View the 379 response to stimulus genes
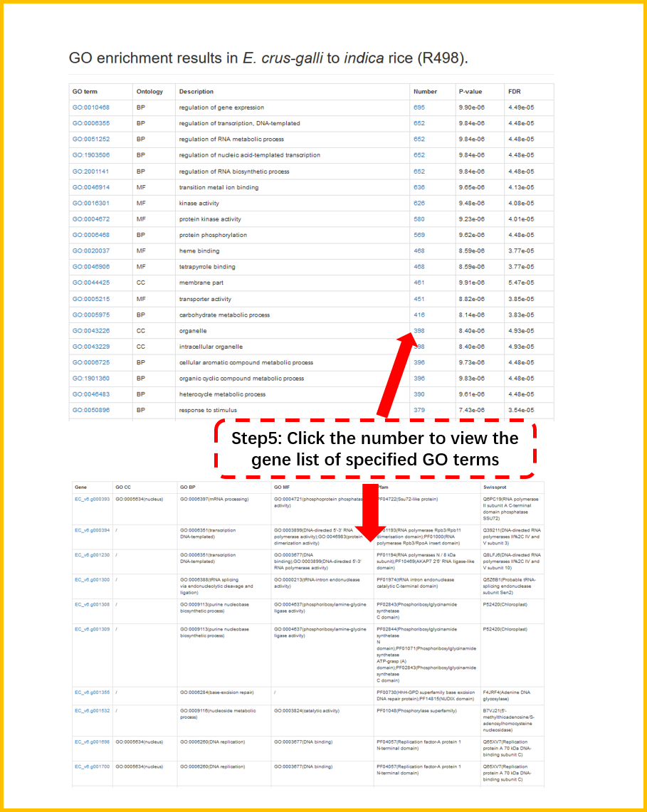Image resolution: width=647 pixels, height=812 pixels. (419, 410)
